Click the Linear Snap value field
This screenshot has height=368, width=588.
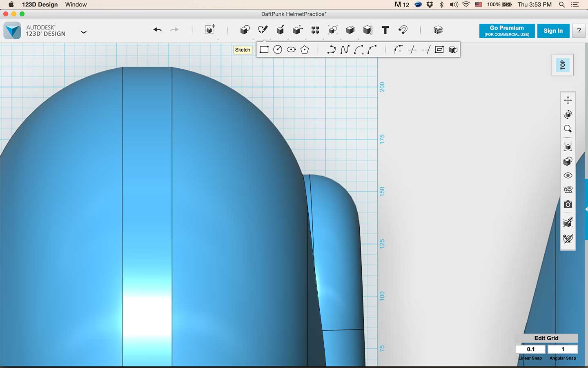tap(530, 349)
